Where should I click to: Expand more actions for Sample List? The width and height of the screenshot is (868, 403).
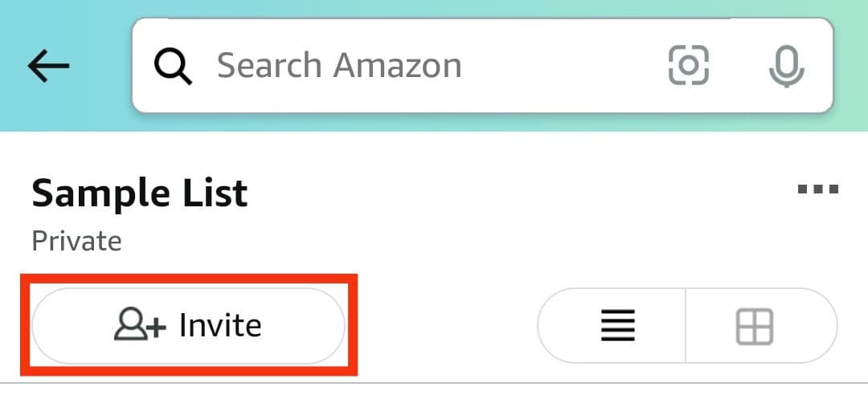click(817, 190)
